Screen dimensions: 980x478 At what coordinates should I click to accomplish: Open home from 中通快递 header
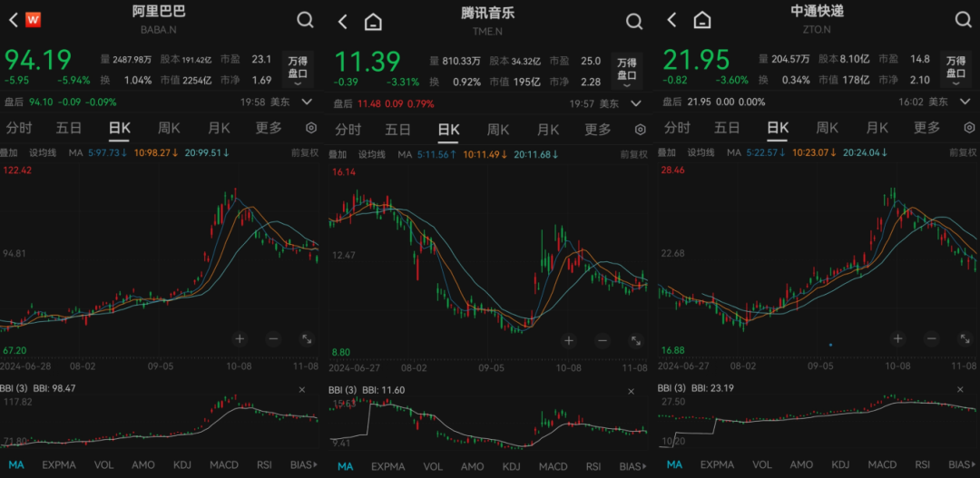tap(702, 20)
